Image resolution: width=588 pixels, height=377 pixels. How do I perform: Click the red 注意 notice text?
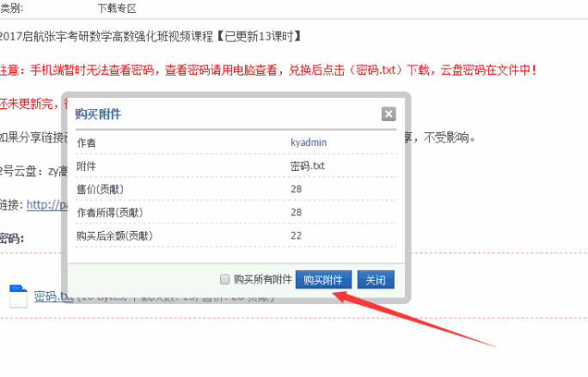click(x=266, y=70)
